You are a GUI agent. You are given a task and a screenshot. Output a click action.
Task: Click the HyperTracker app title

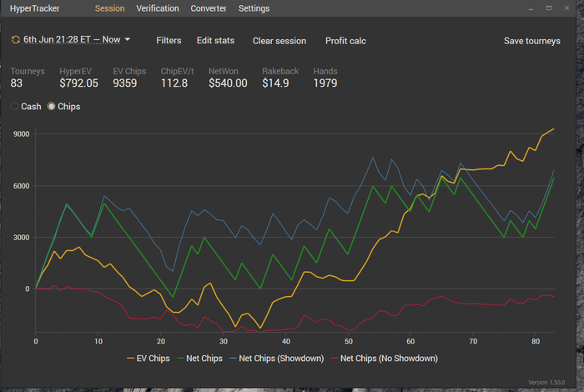pos(35,8)
